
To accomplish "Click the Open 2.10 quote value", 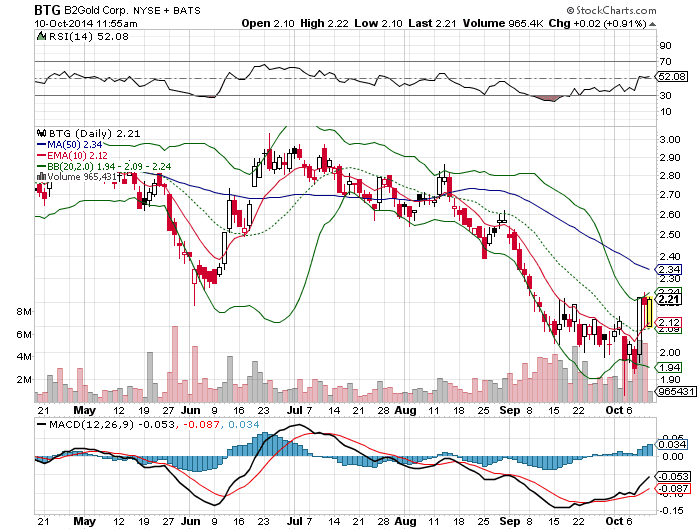I will [x=268, y=23].
